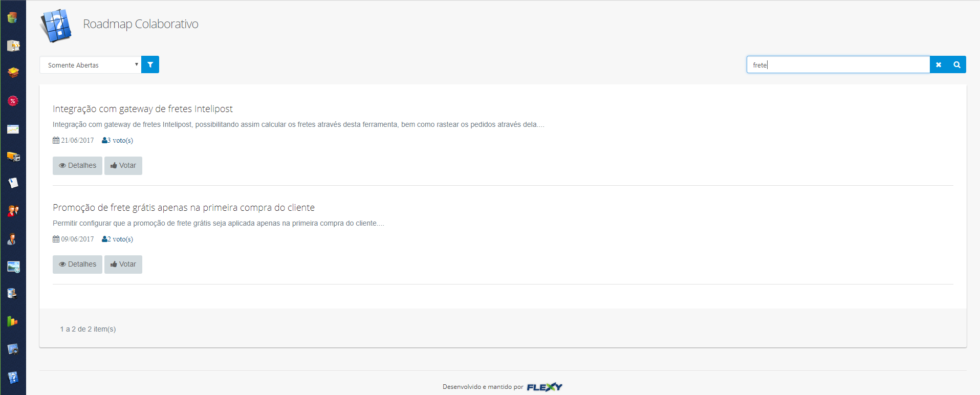
Task: Clear the search text with the X button
Action: [939, 64]
